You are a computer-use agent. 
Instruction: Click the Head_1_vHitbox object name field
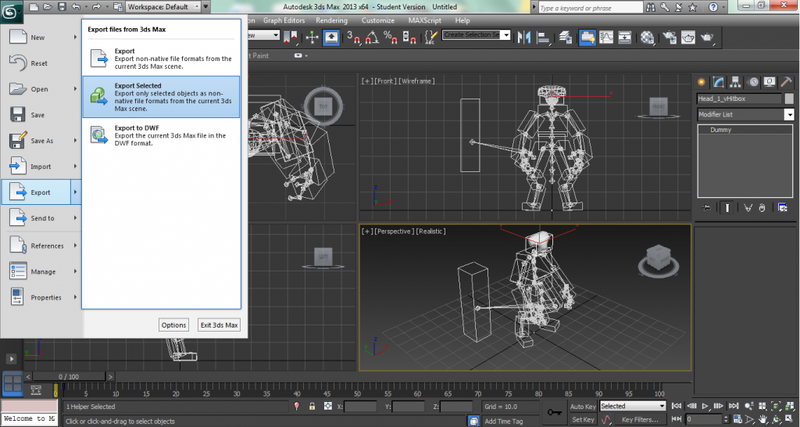(x=739, y=99)
